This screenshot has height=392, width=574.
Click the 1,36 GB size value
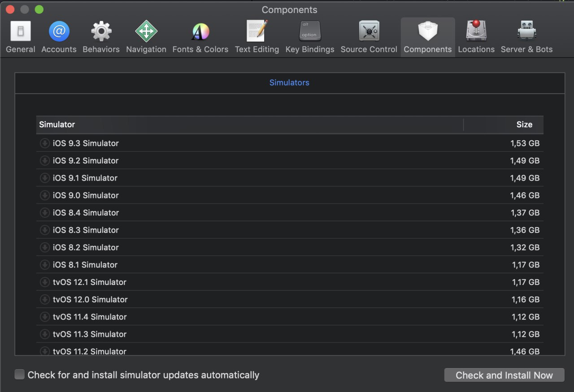click(525, 230)
